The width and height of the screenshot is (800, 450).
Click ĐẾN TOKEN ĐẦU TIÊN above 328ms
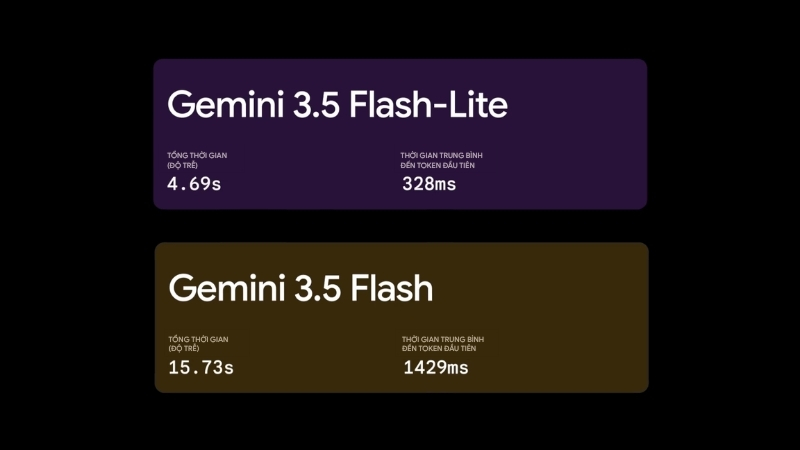point(438,165)
